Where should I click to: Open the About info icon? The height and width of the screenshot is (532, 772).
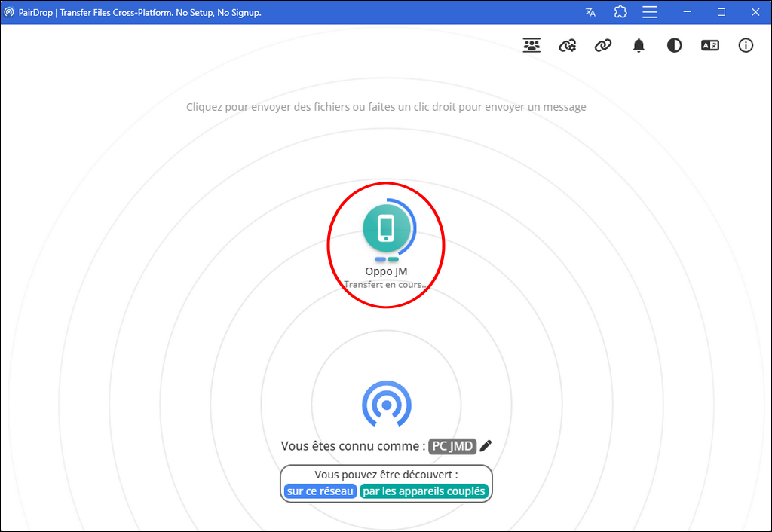point(746,46)
